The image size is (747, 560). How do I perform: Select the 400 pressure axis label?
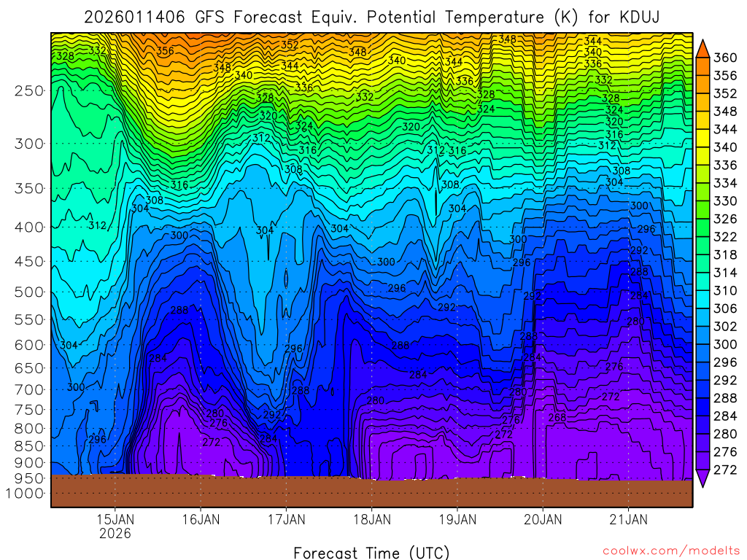(x=29, y=227)
